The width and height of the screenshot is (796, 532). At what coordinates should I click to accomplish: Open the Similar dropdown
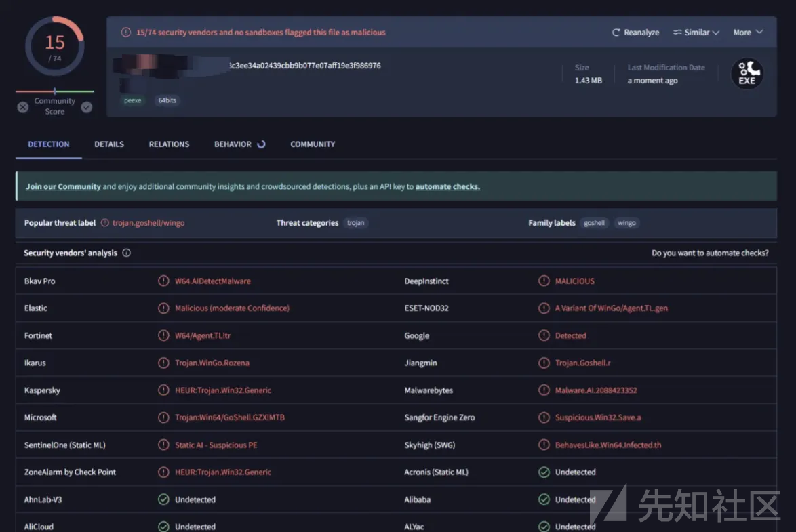pyautogui.click(x=696, y=33)
